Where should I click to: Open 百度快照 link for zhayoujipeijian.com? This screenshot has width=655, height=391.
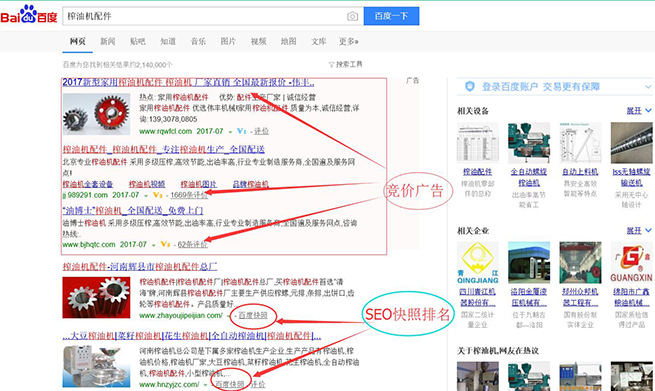pos(253,315)
